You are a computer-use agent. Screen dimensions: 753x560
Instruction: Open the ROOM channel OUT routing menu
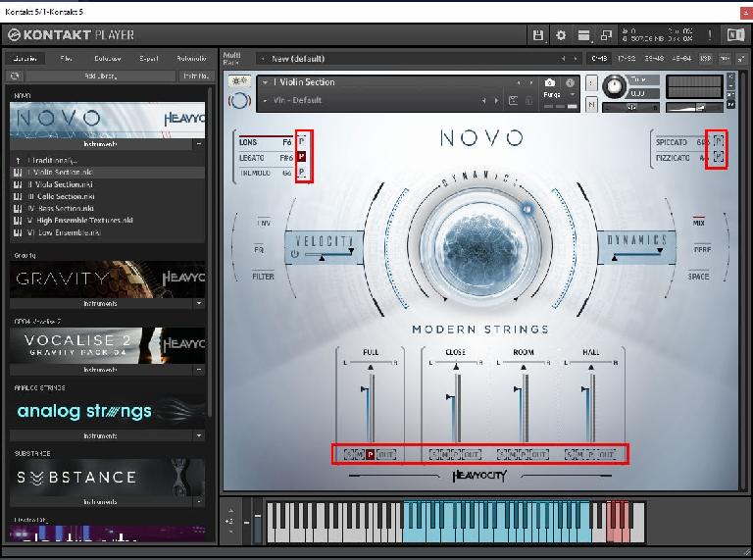point(539,454)
